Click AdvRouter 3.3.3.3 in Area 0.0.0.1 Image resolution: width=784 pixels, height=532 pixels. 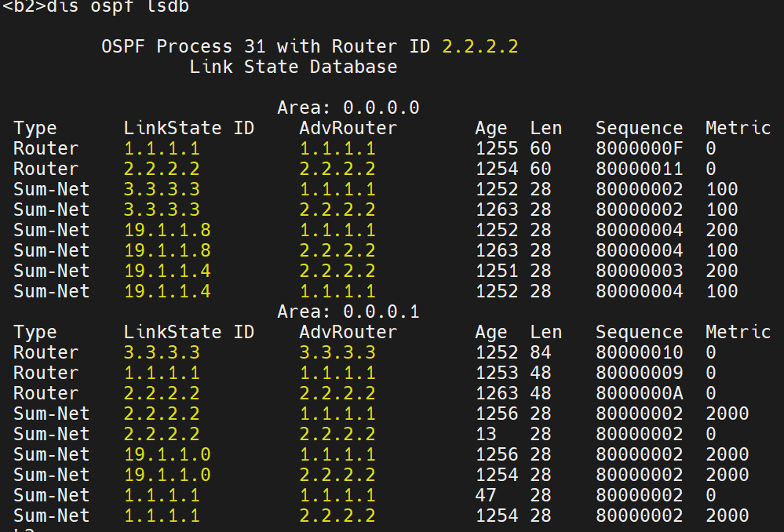[x=337, y=352]
